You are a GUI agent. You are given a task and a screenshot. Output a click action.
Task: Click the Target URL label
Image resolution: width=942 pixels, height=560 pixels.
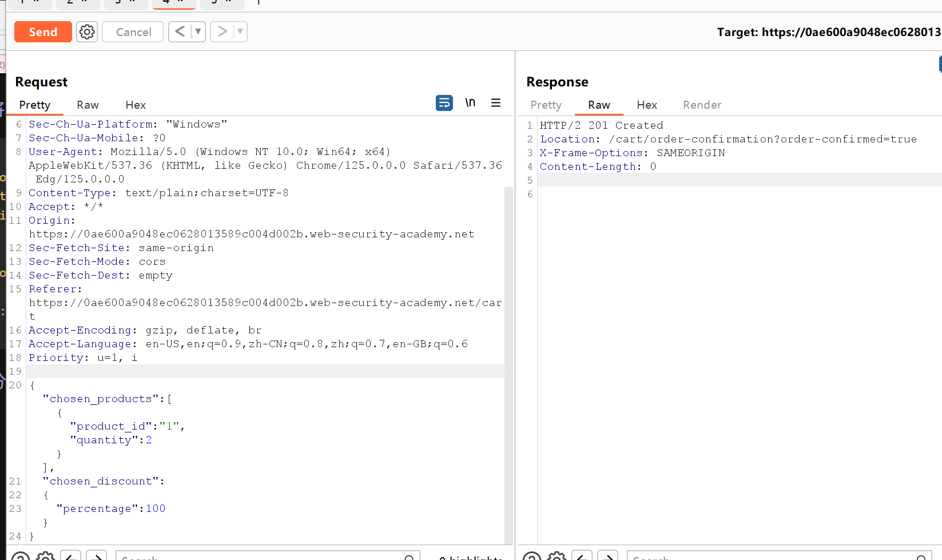(829, 32)
